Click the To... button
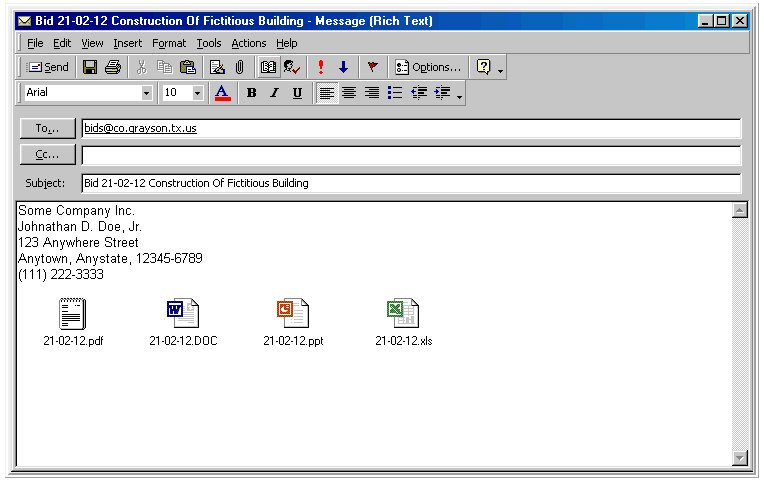 [48, 129]
